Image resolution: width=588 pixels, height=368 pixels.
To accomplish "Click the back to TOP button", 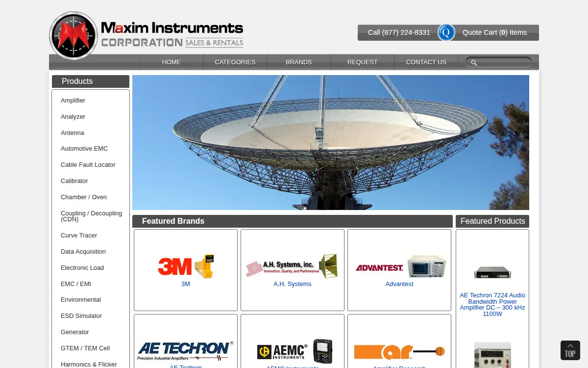I will pos(570,350).
